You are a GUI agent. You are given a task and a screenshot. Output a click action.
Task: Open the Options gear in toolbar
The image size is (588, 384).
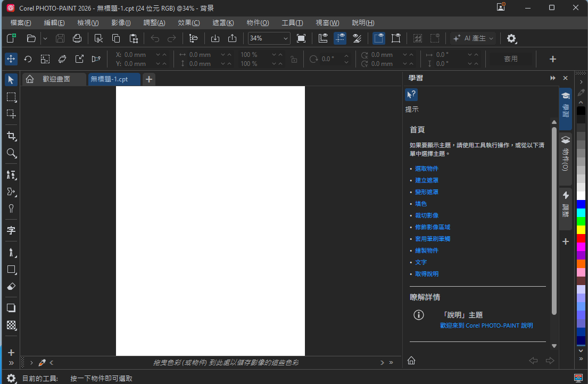pos(511,38)
